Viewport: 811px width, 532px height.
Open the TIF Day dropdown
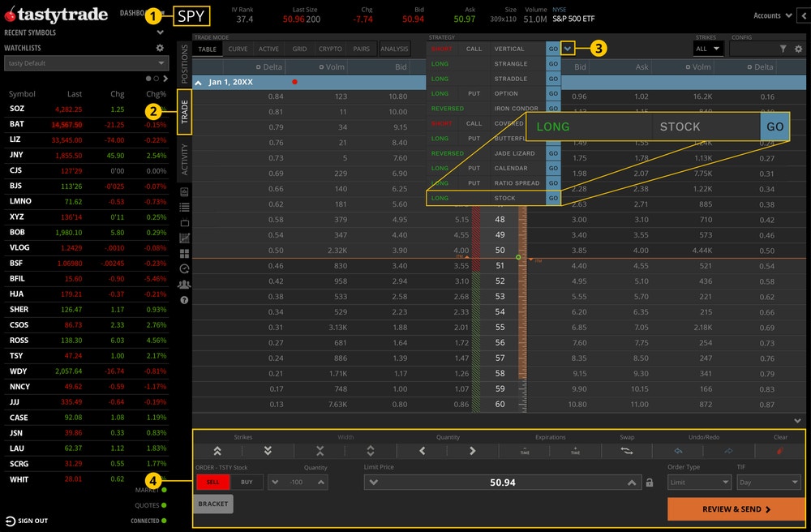(x=769, y=483)
